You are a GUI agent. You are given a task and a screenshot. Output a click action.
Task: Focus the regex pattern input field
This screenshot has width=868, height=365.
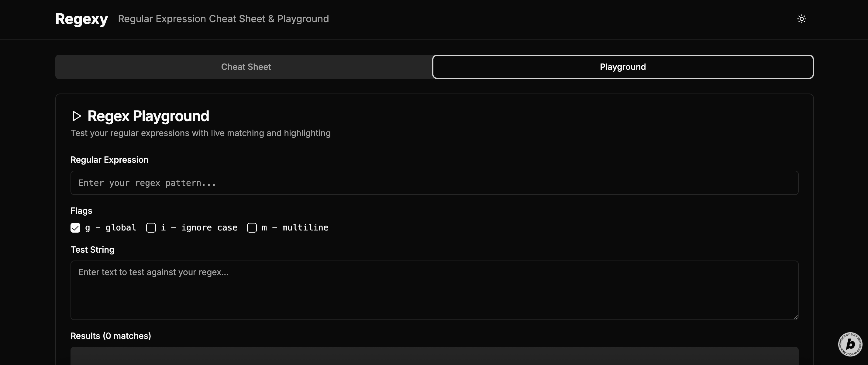[x=434, y=183]
